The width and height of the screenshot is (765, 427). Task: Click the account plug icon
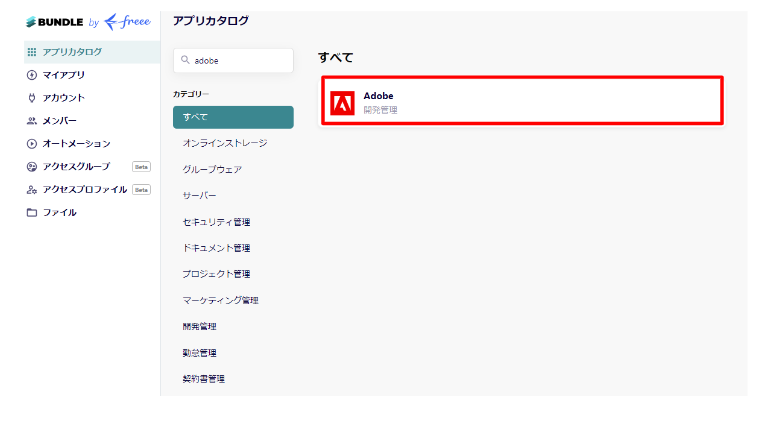coord(32,98)
